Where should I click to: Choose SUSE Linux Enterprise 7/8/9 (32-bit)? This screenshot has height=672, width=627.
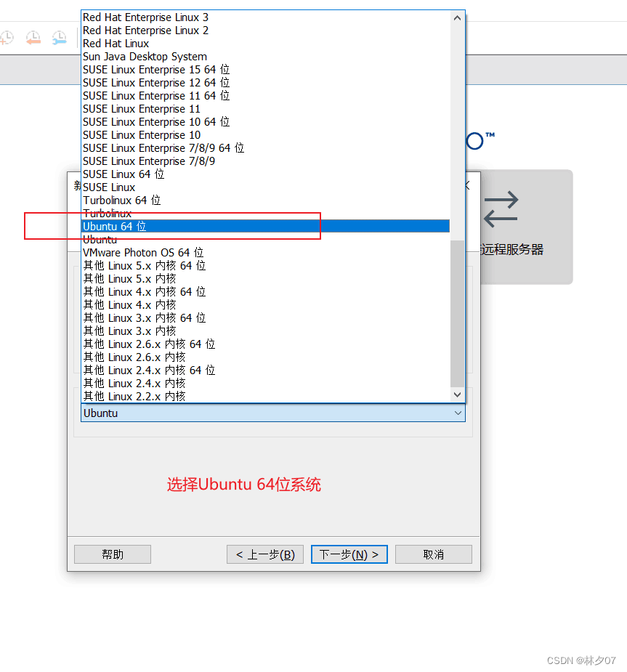265,161
